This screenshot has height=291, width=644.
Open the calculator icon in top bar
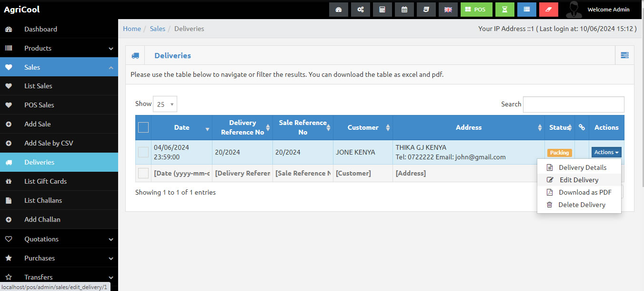coord(382,10)
